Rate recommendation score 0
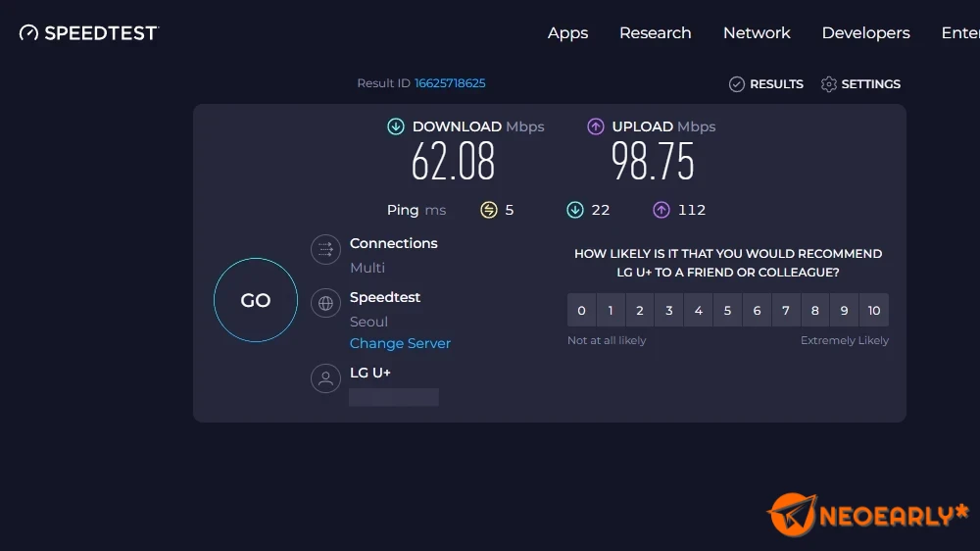980x551 pixels. [x=581, y=310]
